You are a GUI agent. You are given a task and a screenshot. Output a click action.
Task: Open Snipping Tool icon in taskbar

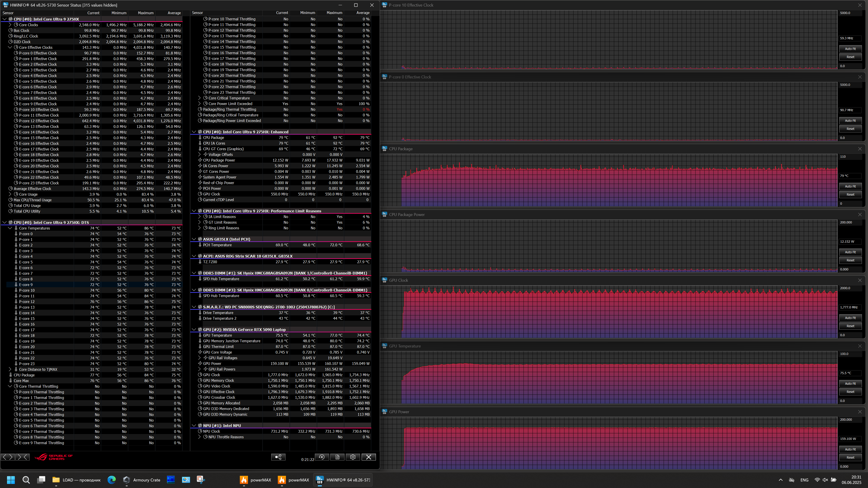pos(201,480)
